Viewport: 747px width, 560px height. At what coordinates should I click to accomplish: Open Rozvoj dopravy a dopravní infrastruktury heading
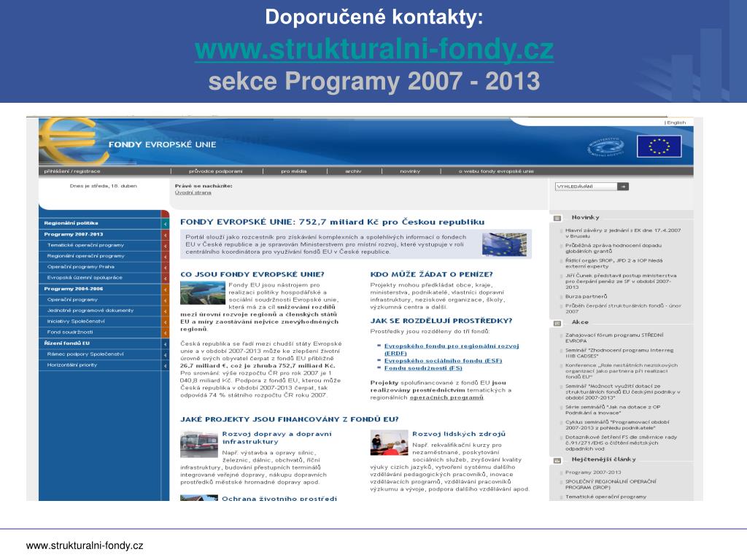(276, 437)
